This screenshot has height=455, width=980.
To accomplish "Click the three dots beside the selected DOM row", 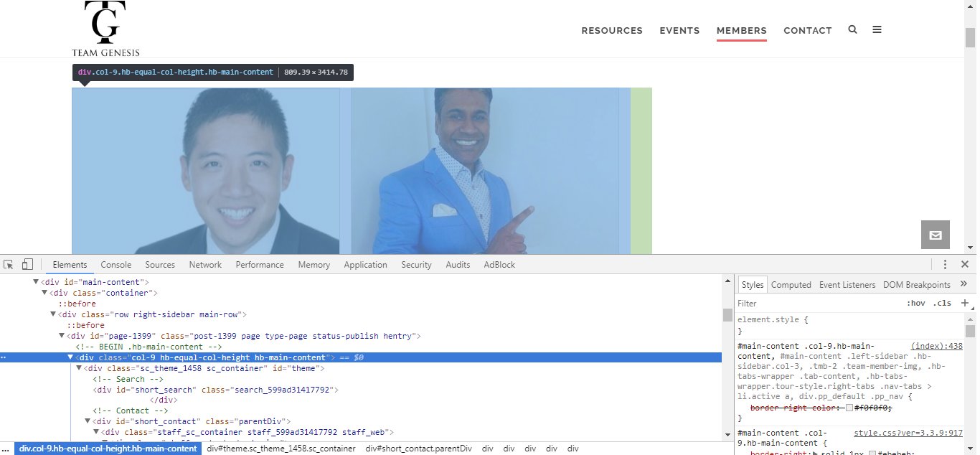I will [4, 357].
